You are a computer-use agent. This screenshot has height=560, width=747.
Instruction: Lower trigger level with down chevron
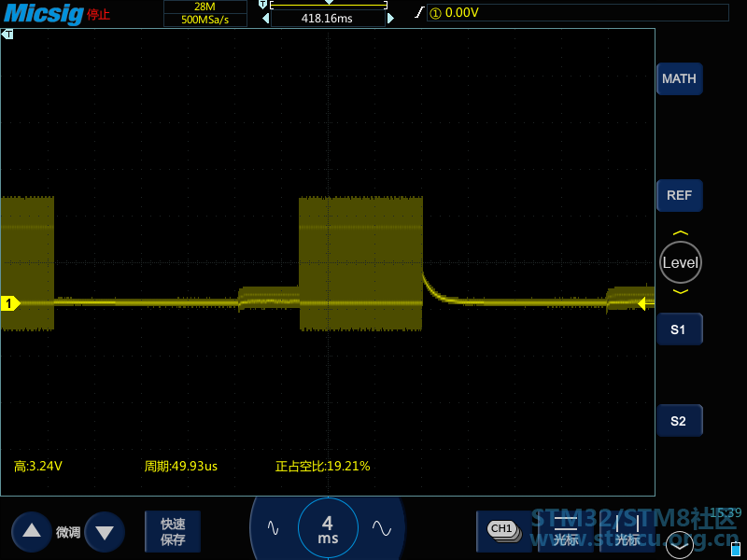[681, 291]
